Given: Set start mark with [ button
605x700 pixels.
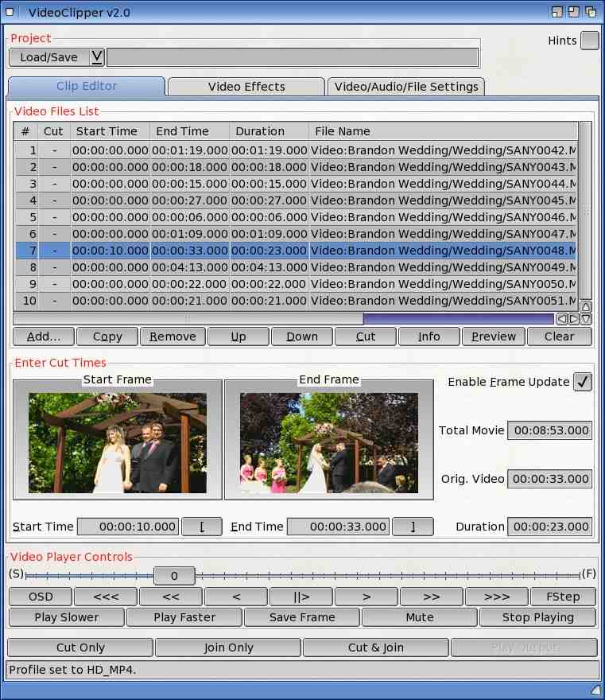Looking at the screenshot, I should pyautogui.click(x=202, y=527).
